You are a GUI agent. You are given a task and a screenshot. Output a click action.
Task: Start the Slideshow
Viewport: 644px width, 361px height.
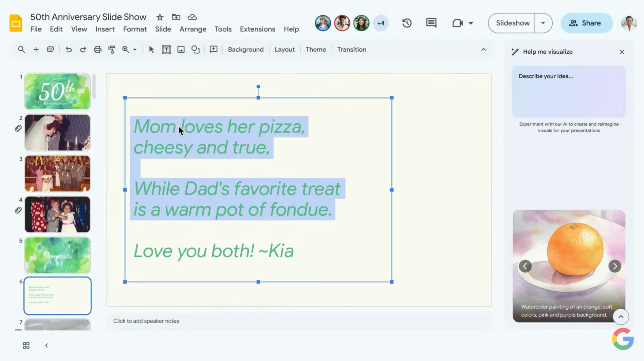coord(512,23)
